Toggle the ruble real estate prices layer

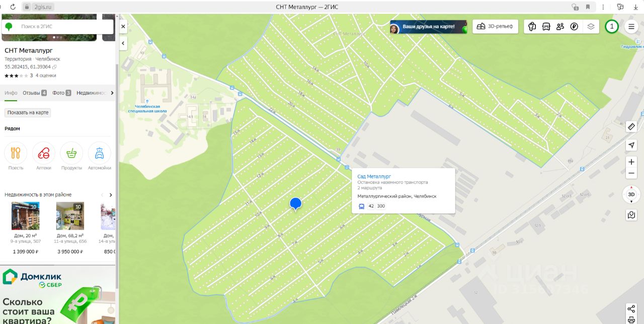point(574,27)
